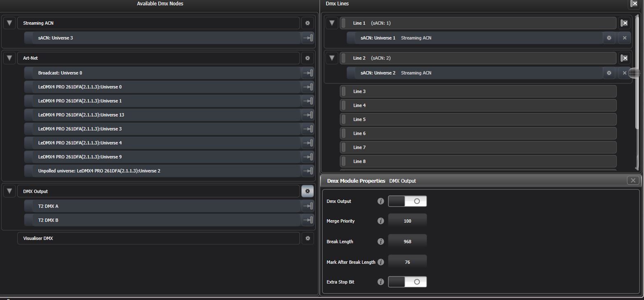This screenshot has width=644, height=300.
Task: Toggle the Extra Stop Bit switch
Action: [x=407, y=282]
